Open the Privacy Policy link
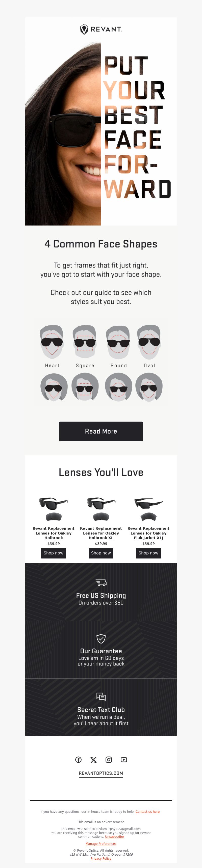The image size is (202, 868). pos(101,859)
